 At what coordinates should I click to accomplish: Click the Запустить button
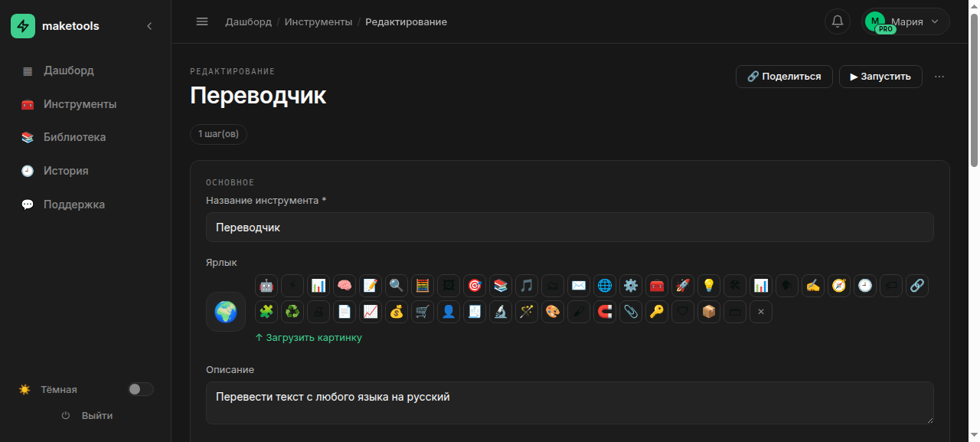[880, 77]
